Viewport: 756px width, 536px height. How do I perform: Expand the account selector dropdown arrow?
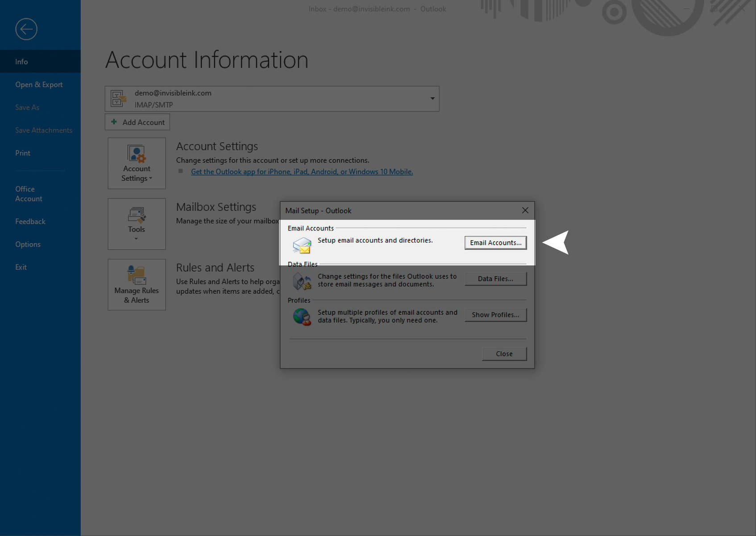tap(432, 98)
